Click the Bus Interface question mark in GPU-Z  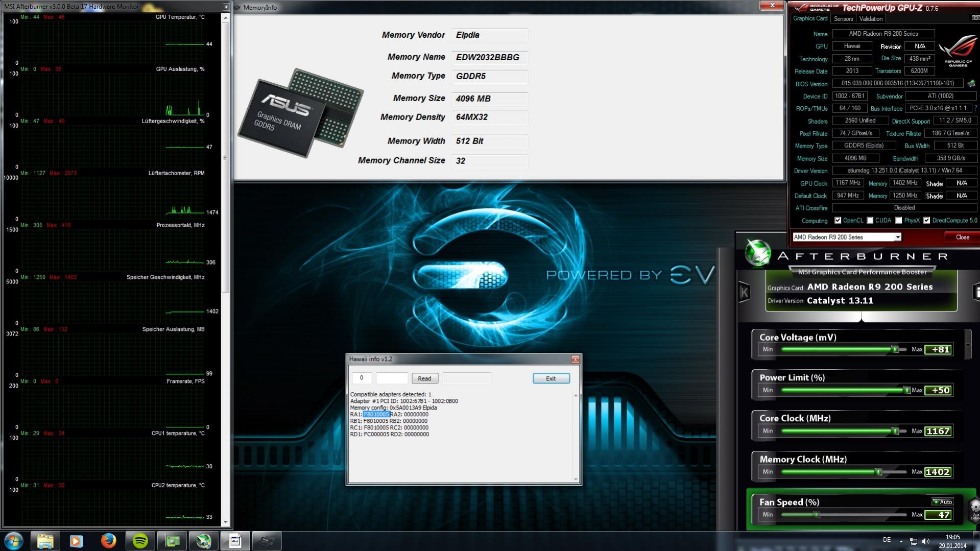pos(975,108)
